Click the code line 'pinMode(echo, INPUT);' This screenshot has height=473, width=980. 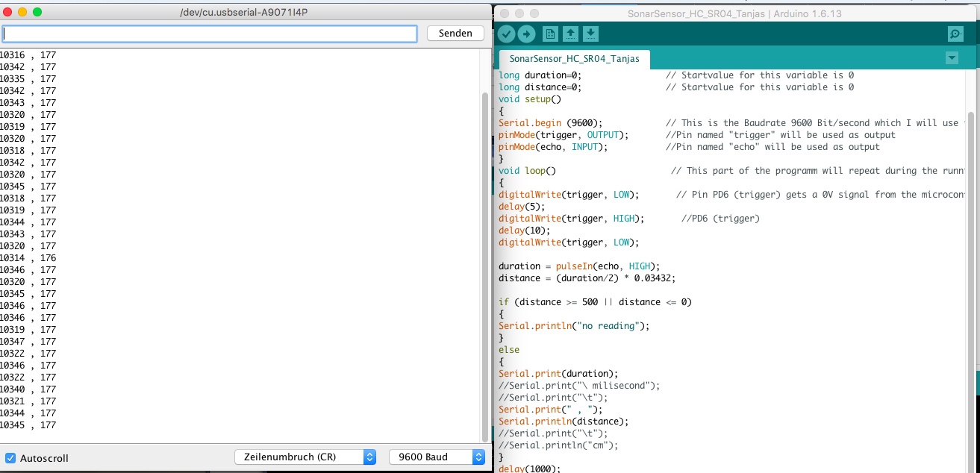click(x=553, y=147)
